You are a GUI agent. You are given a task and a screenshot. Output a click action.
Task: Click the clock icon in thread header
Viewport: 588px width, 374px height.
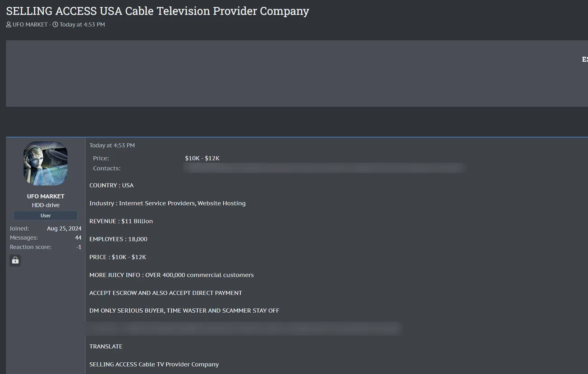[55, 25]
